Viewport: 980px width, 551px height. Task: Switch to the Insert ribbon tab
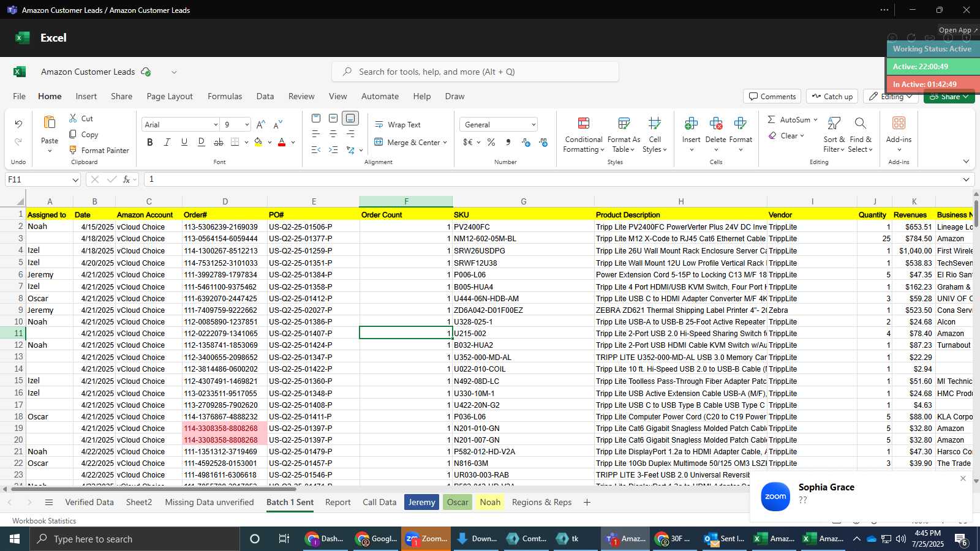click(x=86, y=96)
